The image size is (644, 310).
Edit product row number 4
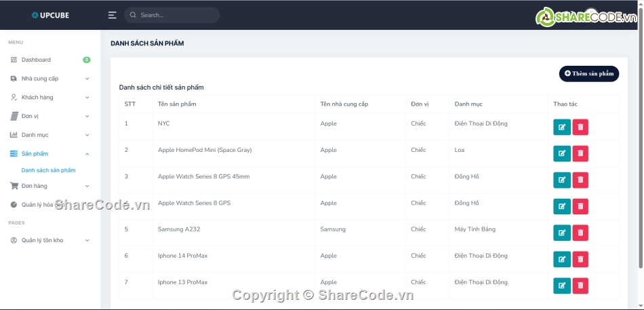tap(562, 206)
